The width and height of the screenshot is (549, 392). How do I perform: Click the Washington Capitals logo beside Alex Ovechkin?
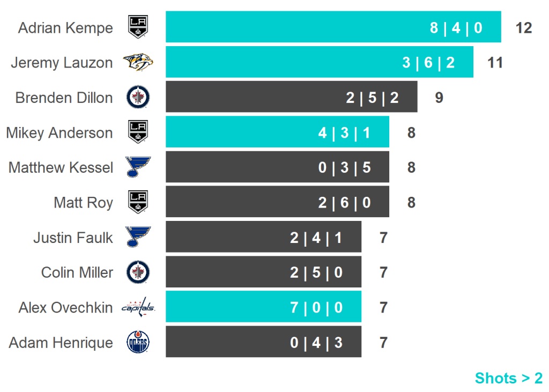pyautogui.click(x=138, y=307)
